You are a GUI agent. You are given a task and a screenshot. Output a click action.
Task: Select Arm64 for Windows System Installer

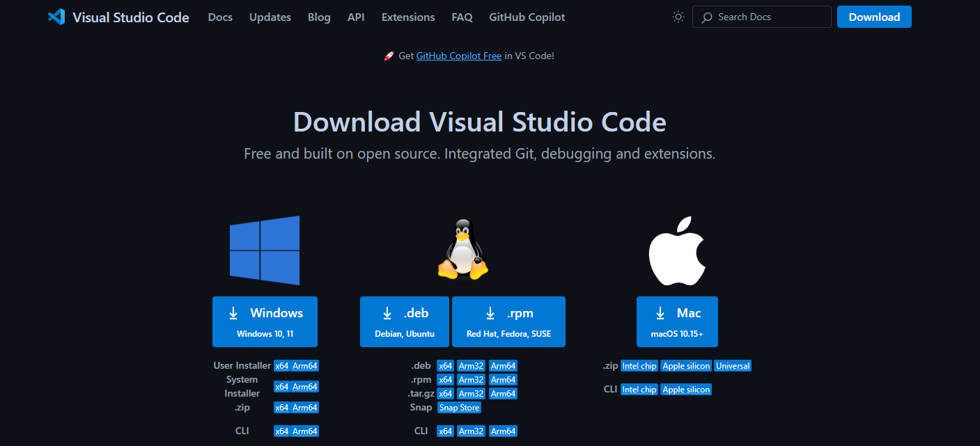[x=305, y=387]
